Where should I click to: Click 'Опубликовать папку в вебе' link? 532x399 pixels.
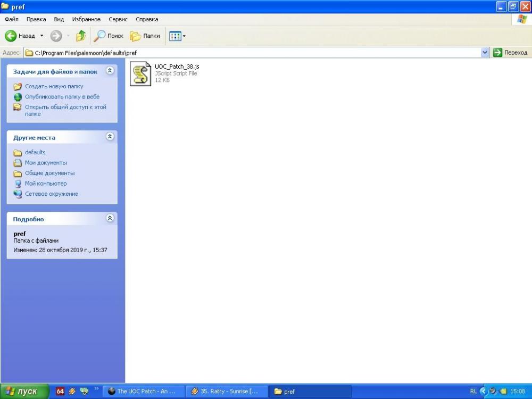coord(62,97)
